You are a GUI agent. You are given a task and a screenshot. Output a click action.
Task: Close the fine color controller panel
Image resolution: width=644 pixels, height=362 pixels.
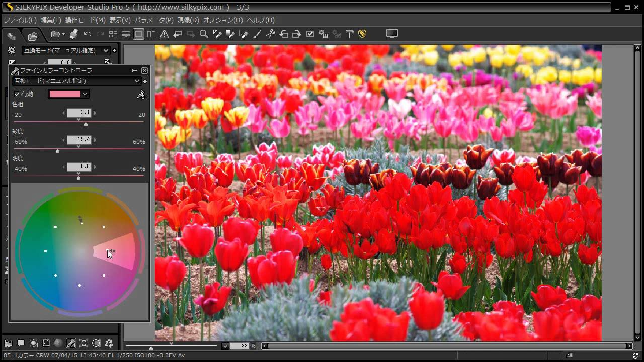(144, 71)
